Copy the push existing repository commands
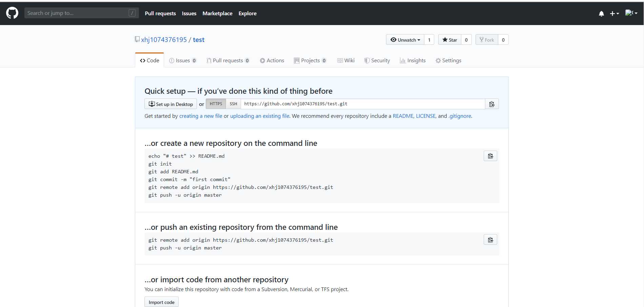 (x=490, y=240)
